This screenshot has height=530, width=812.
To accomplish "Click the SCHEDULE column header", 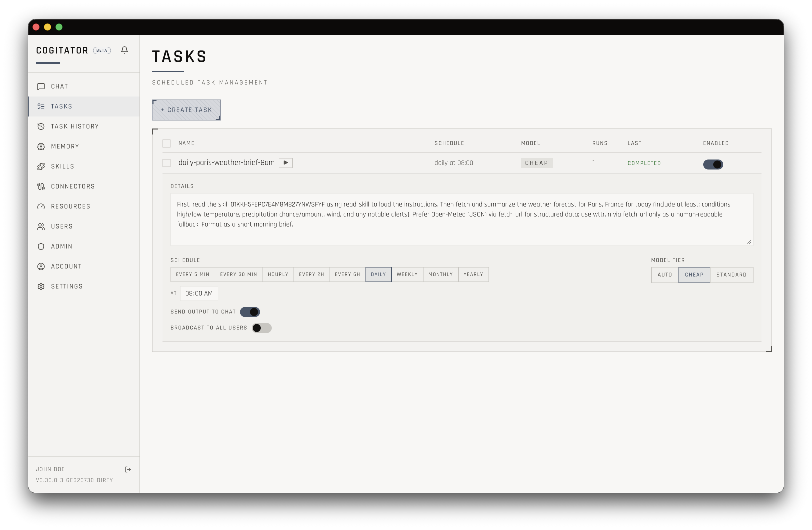I will coord(449,143).
